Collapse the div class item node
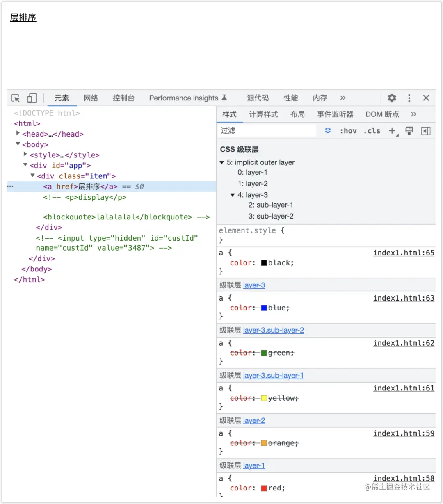Viewport: 443px width, 504px height. tap(33, 176)
